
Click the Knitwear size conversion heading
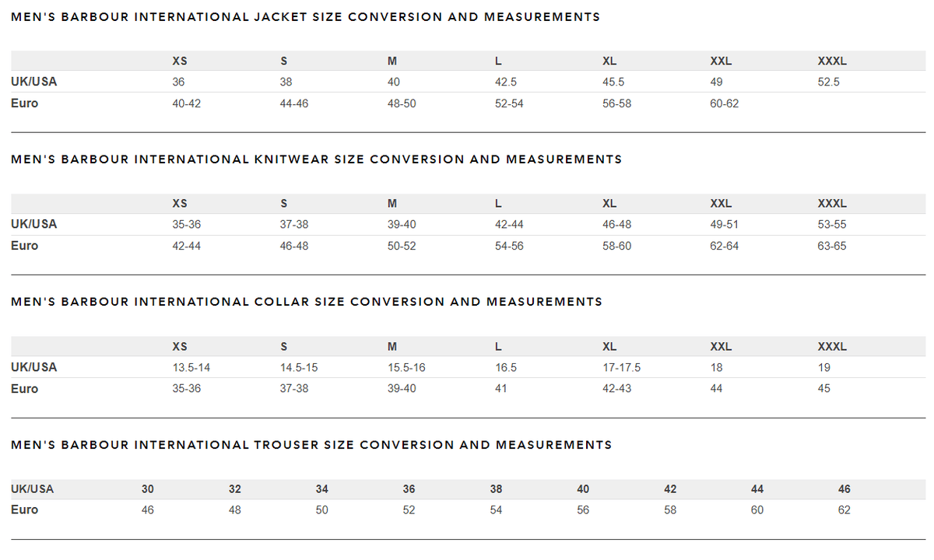coord(316,159)
